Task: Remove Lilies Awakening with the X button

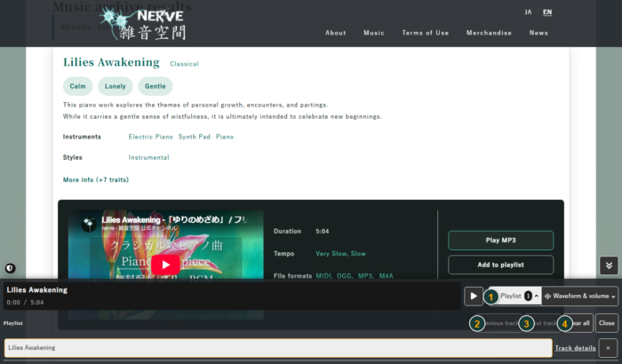Action: pyautogui.click(x=608, y=348)
